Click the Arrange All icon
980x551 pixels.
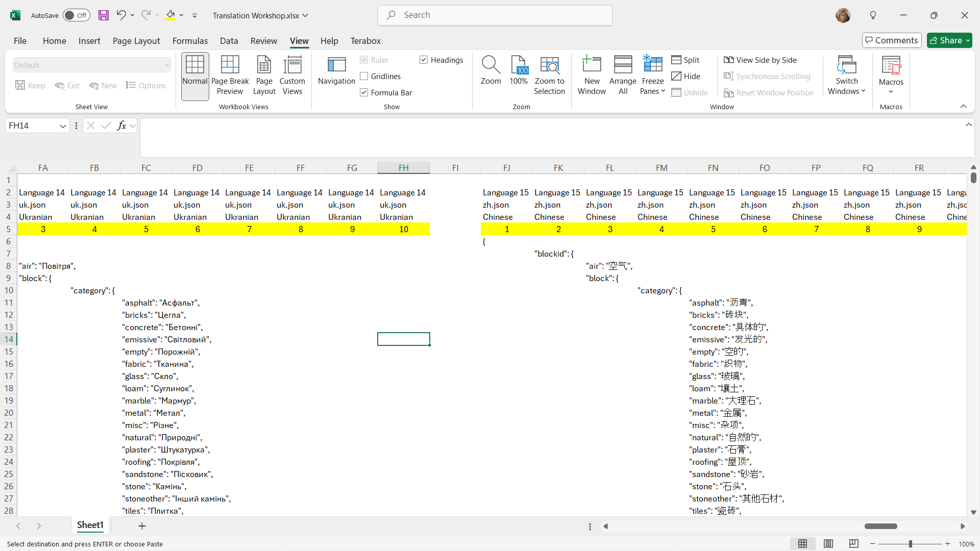click(x=623, y=65)
